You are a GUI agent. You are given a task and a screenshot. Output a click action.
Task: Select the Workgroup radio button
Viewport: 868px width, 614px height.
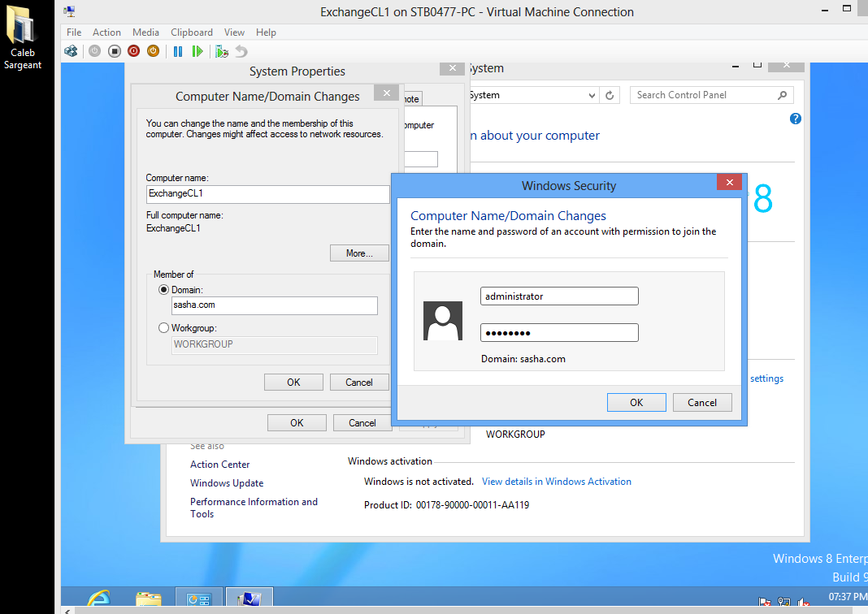click(164, 328)
